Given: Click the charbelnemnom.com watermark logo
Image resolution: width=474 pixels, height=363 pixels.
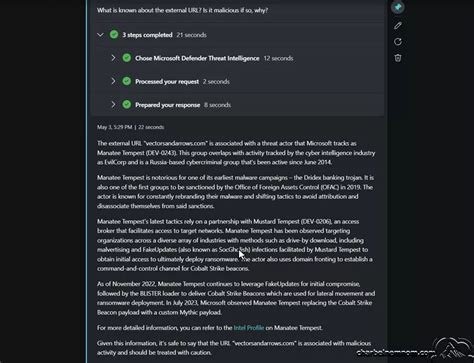Looking at the screenshot, I should (x=415, y=350).
